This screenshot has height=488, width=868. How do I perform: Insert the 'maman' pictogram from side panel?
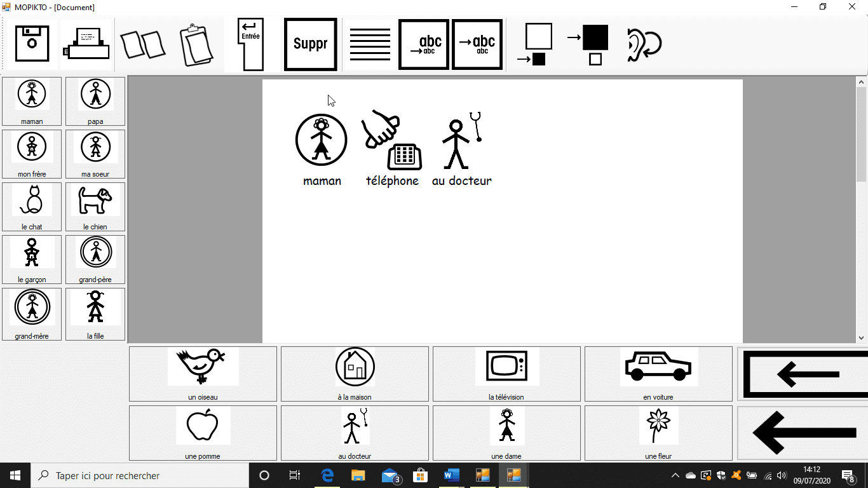(32, 101)
